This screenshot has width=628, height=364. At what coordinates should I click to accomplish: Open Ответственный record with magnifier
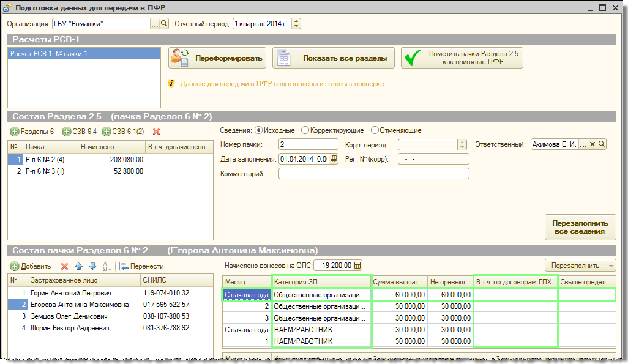click(602, 144)
